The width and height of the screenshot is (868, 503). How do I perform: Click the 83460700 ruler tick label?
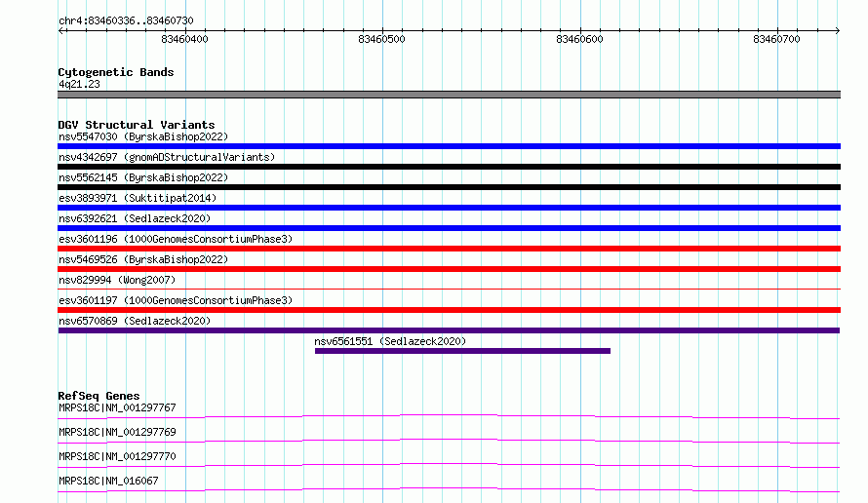coord(776,39)
